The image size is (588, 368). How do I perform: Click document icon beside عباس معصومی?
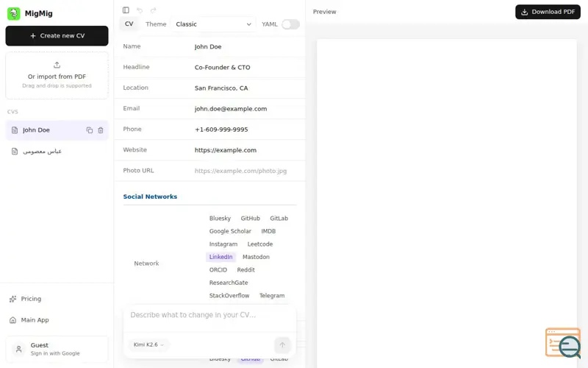tap(15, 152)
